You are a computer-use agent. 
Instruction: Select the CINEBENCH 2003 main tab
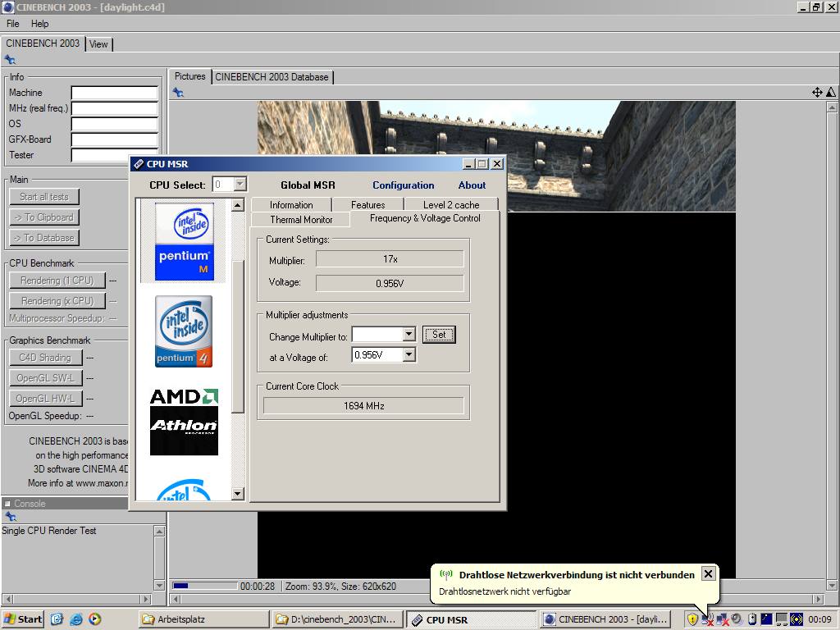point(43,43)
